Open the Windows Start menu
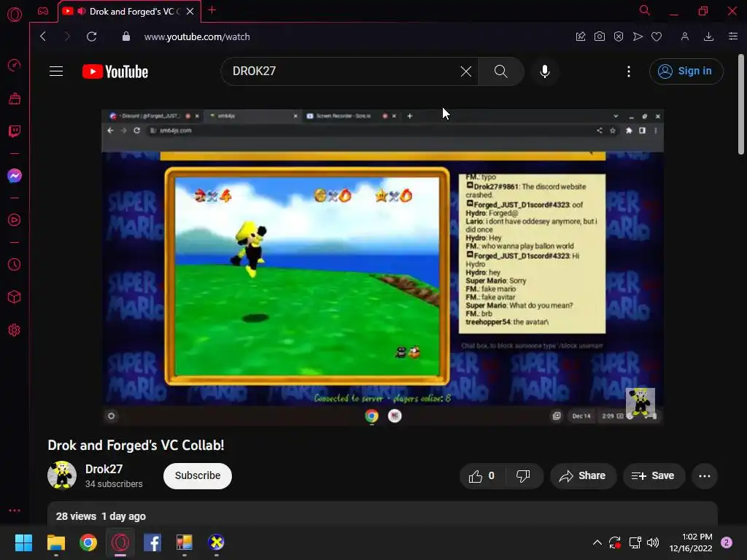 point(23,542)
